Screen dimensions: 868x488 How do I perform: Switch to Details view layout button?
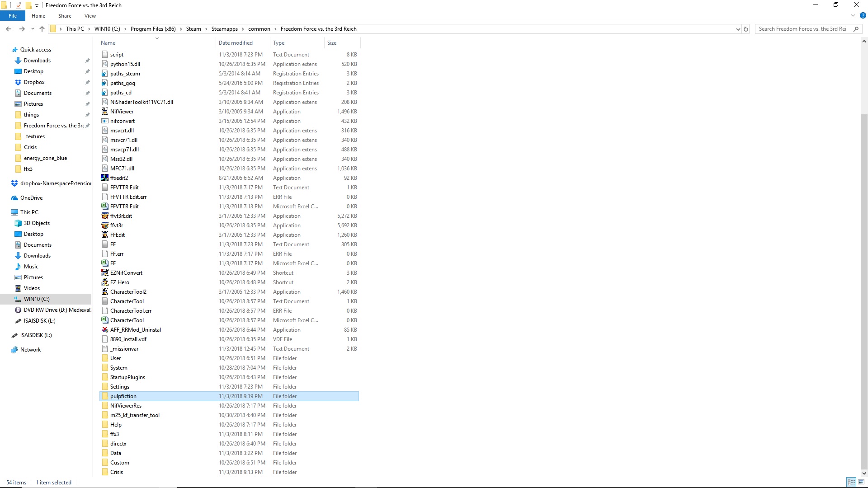click(x=851, y=483)
